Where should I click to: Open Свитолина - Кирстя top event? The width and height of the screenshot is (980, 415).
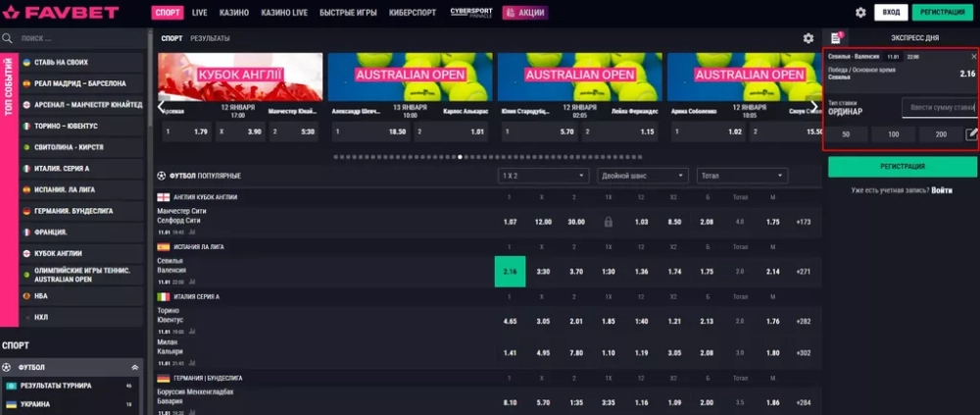click(x=82, y=147)
